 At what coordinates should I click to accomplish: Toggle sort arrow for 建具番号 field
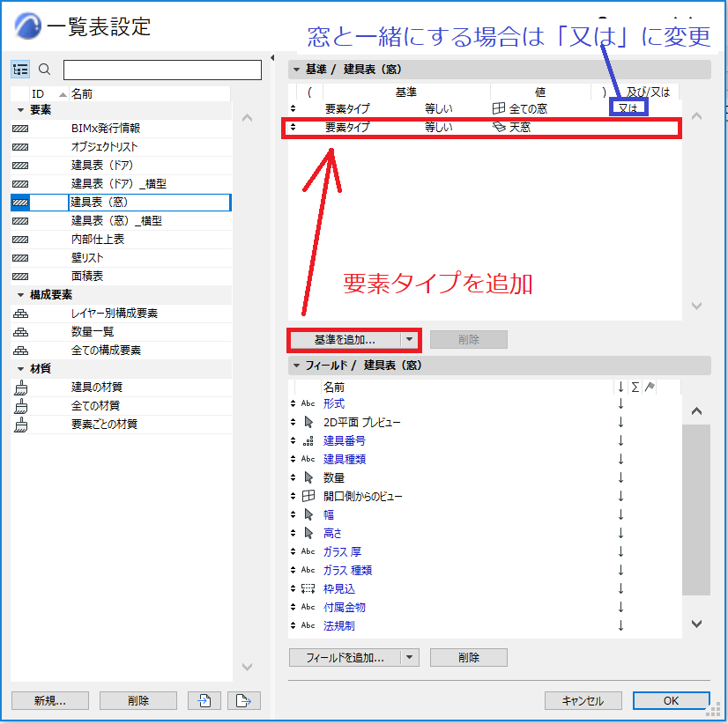[620, 441]
